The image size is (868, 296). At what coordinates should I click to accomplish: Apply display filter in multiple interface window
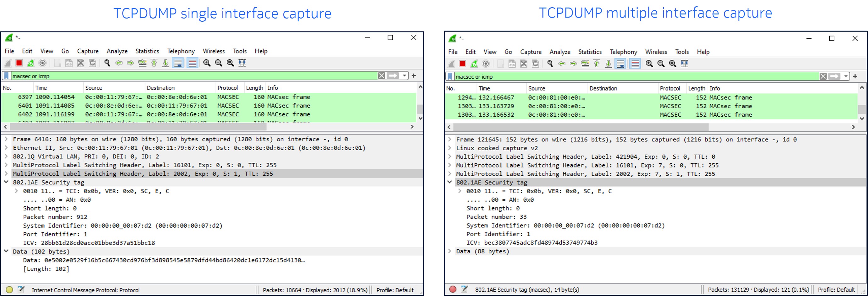835,76
